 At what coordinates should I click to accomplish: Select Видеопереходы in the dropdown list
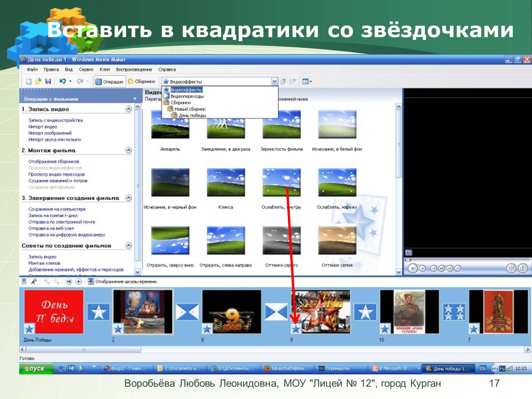[x=187, y=96]
